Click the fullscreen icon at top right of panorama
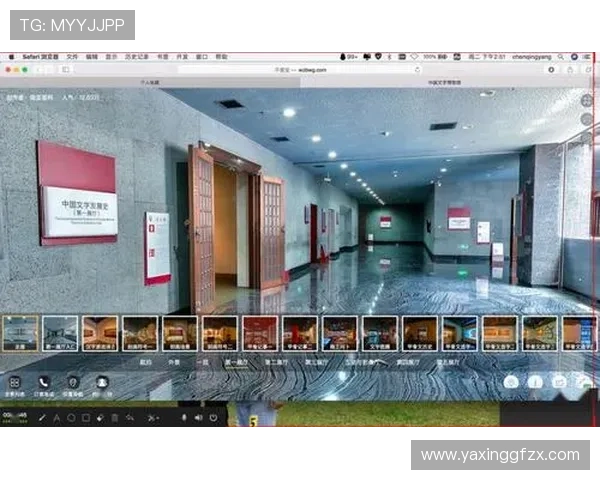 tap(586, 101)
